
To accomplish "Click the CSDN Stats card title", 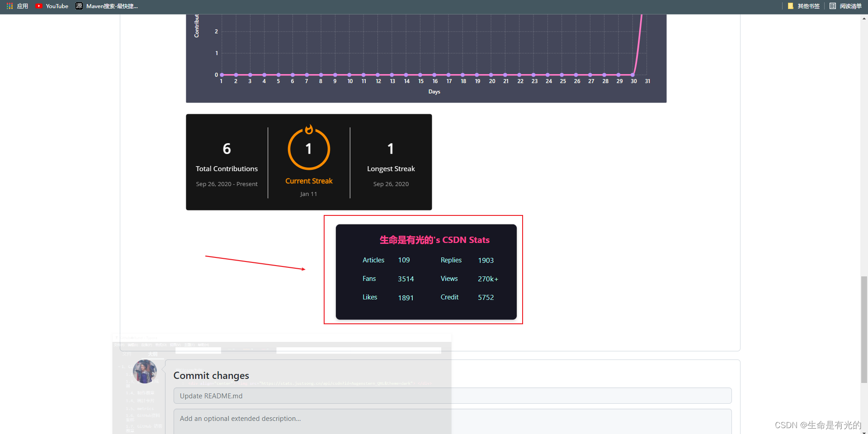I will (x=434, y=240).
